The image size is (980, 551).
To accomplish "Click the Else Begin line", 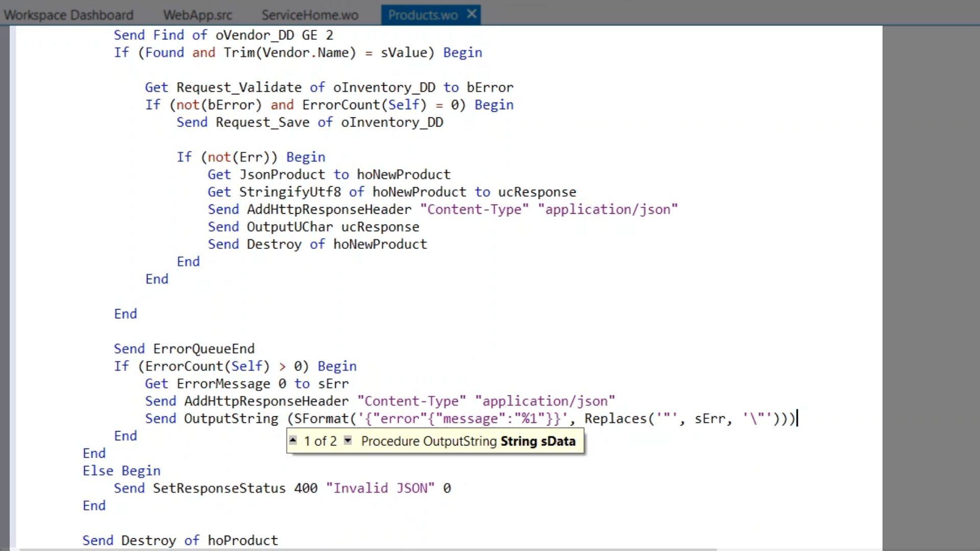I will (x=121, y=470).
